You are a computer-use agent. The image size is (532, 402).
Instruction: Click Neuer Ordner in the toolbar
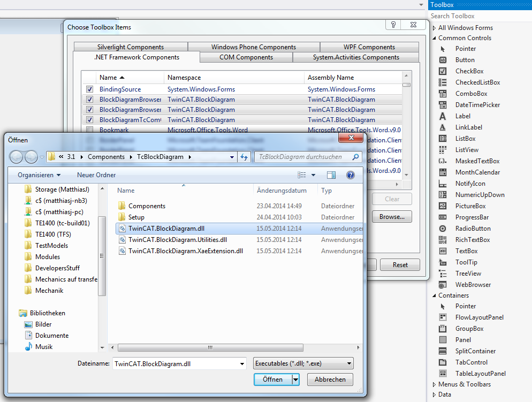pyautogui.click(x=96, y=175)
